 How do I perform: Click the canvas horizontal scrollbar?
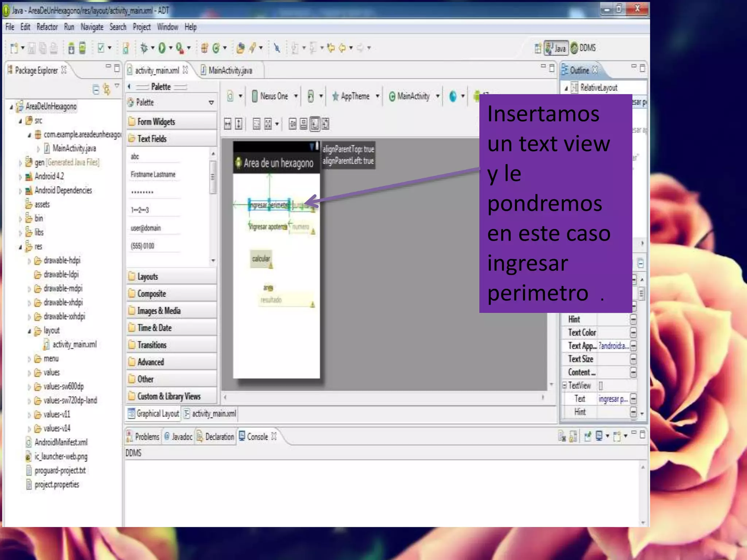tap(384, 397)
